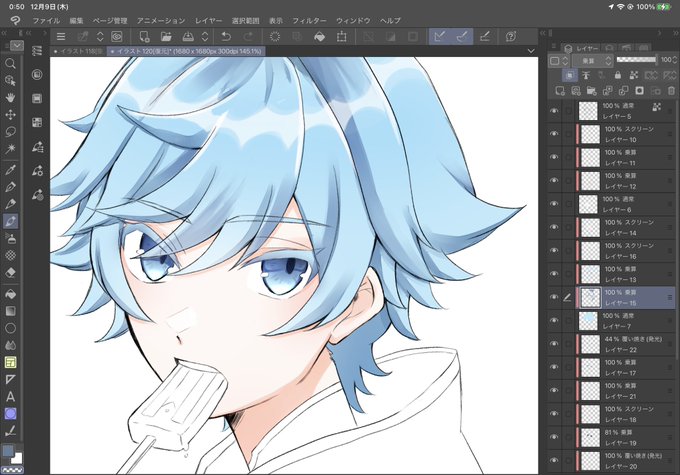Select the Move layer tool
Image resolution: width=680 pixels, height=475 pixels.
click(x=10, y=115)
